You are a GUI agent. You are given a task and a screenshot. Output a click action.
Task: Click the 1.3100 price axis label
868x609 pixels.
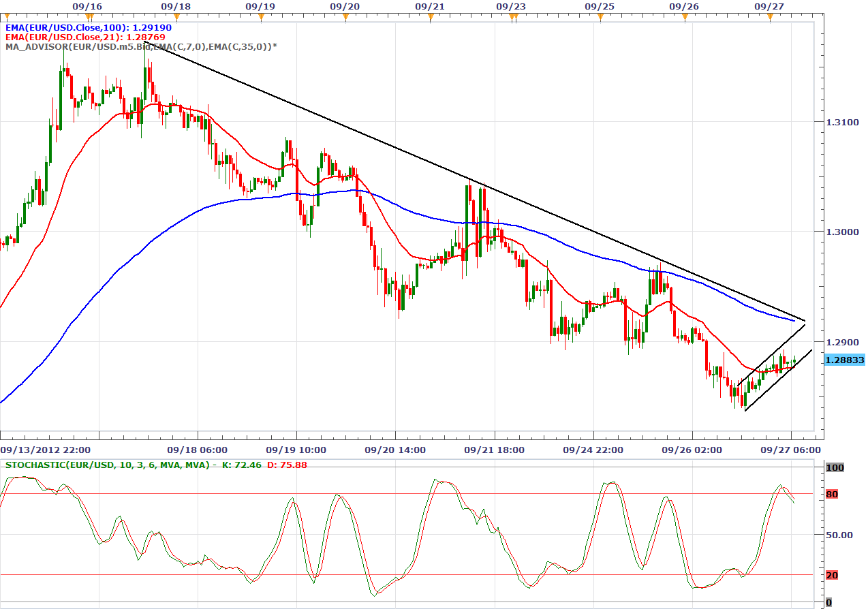click(x=837, y=122)
